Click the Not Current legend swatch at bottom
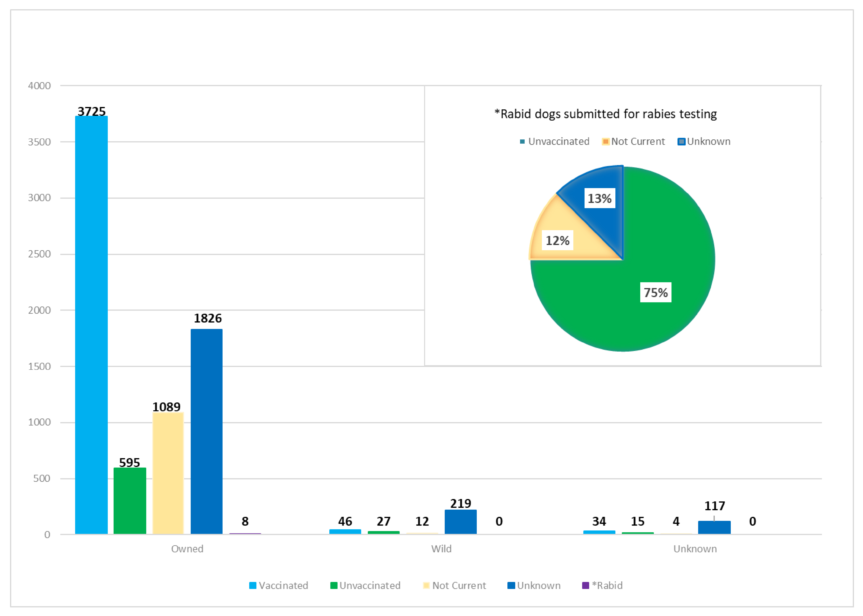The height and width of the screenshot is (616, 863). tap(426, 585)
